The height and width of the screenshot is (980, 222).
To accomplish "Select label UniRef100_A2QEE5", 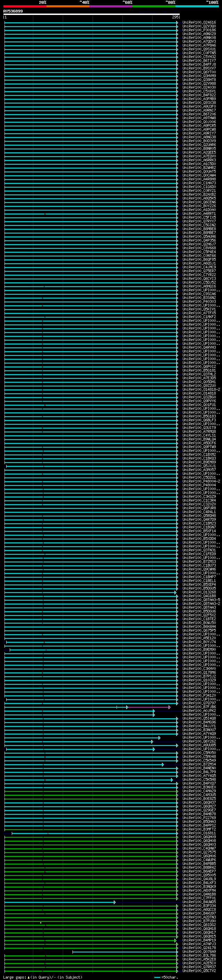I will [x=199, y=153].
